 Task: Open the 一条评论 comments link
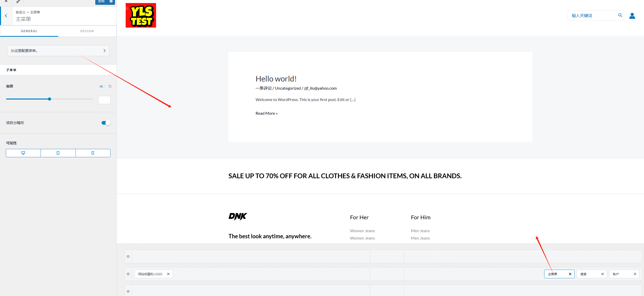pyautogui.click(x=263, y=88)
